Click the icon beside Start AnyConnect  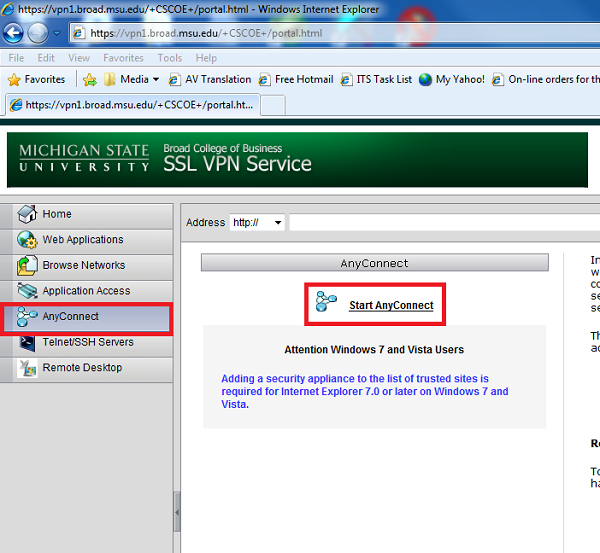pyautogui.click(x=326, y=301)
